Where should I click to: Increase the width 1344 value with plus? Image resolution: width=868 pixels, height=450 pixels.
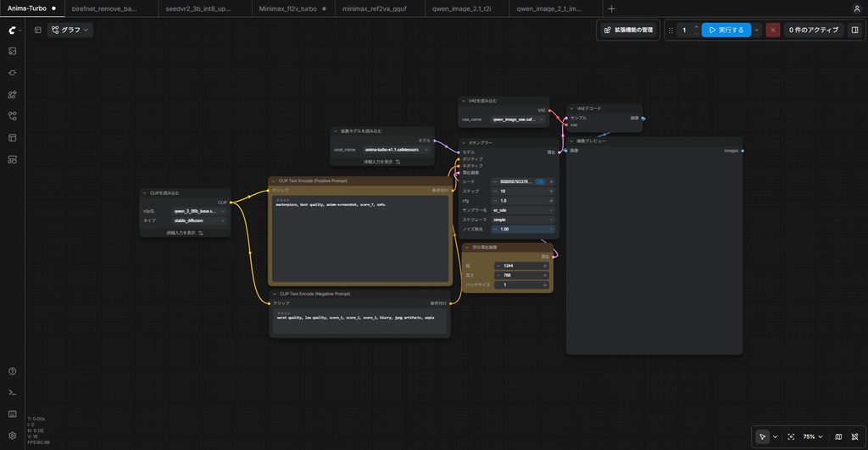[545, 266]
